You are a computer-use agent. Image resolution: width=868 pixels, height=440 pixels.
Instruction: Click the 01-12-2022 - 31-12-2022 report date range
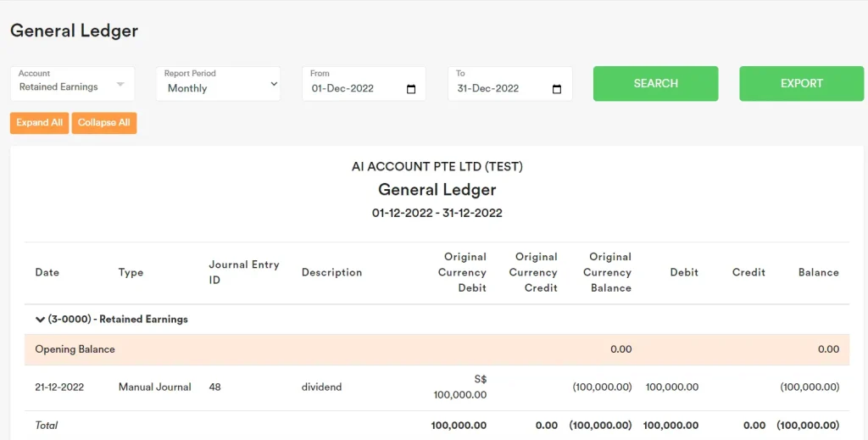click(437, 213)
